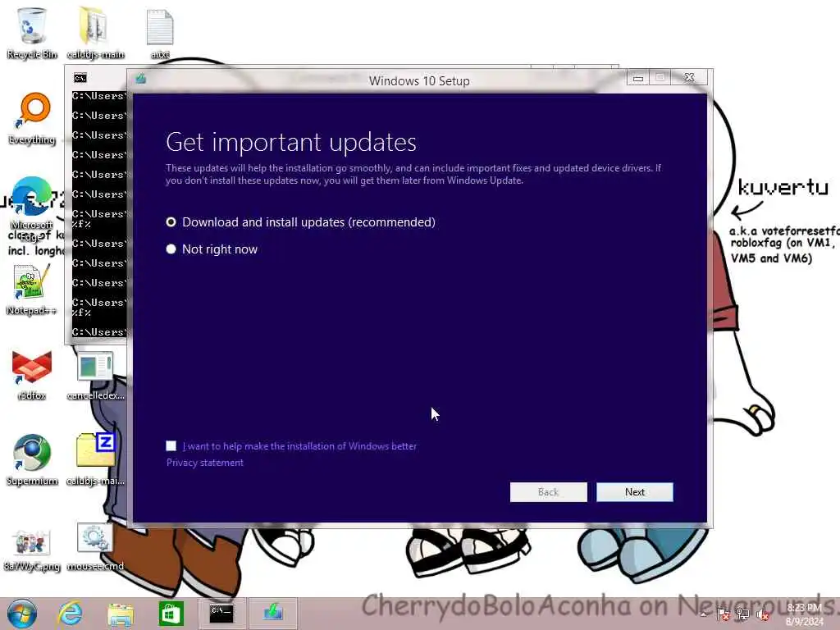Click Command Prompt window title icon

(x=80, y=78)
